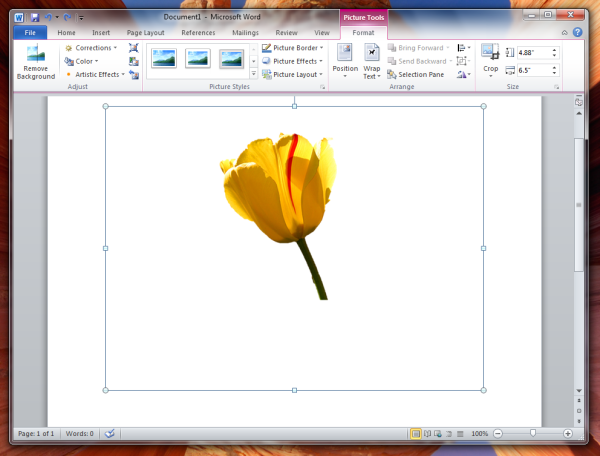
Task: Open the Customize Quick Access Toolbar arrow
Action: (81, 18)
